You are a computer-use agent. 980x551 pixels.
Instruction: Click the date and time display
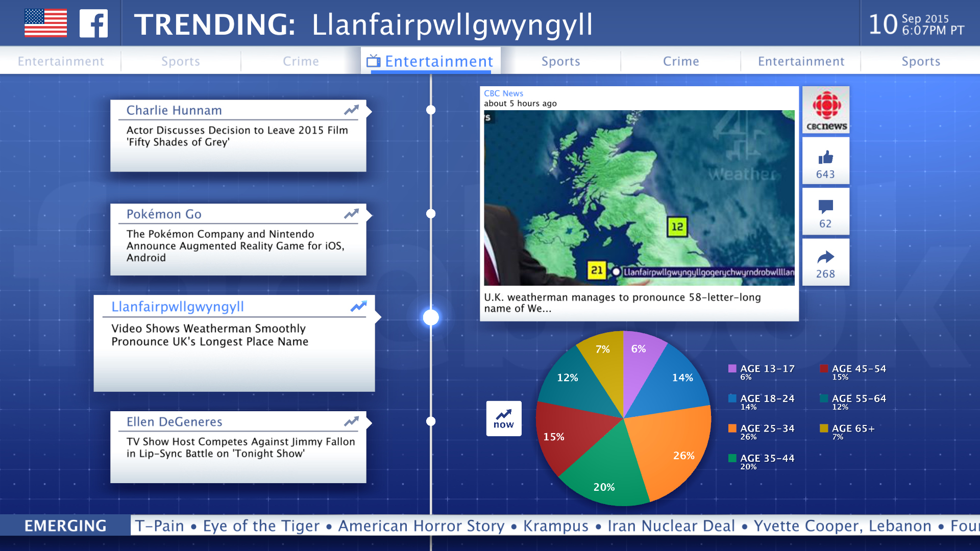pyautogui.click(x=916, y=24)
